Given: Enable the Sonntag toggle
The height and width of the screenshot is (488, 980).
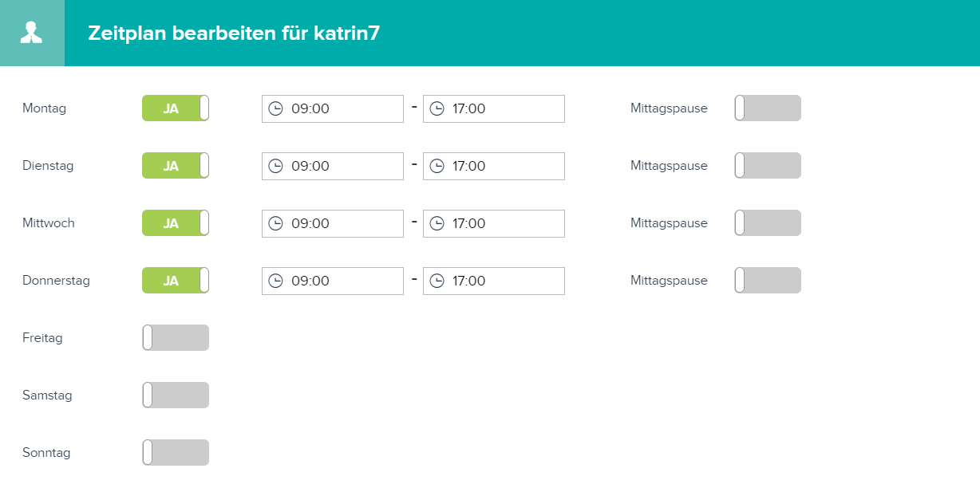Looking at the screenshot, I should (x=176, y=453).
